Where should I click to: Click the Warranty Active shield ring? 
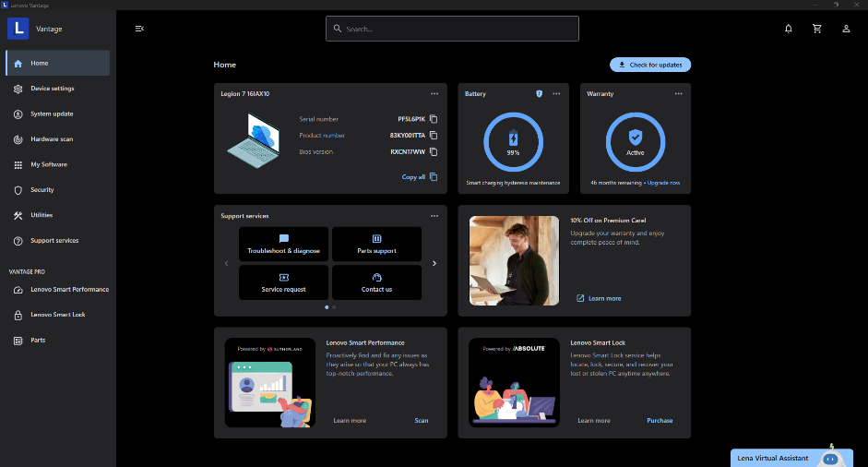coord(635,142)
